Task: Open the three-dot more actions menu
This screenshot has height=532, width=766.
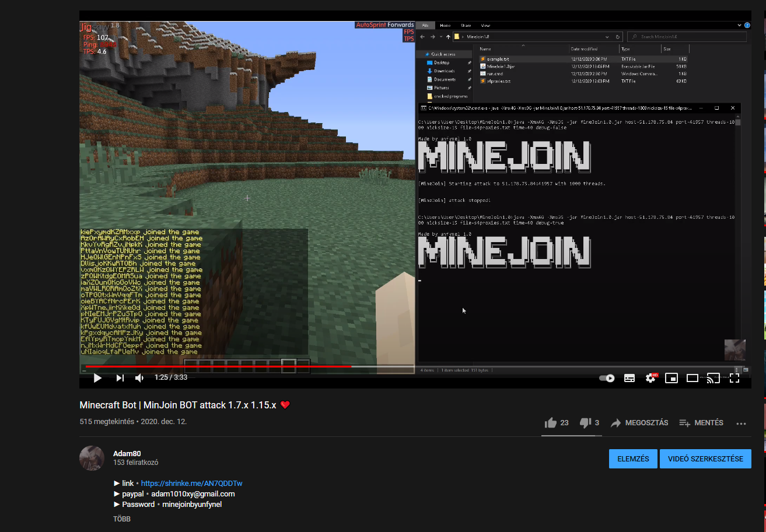Action: tap(741, 423)
